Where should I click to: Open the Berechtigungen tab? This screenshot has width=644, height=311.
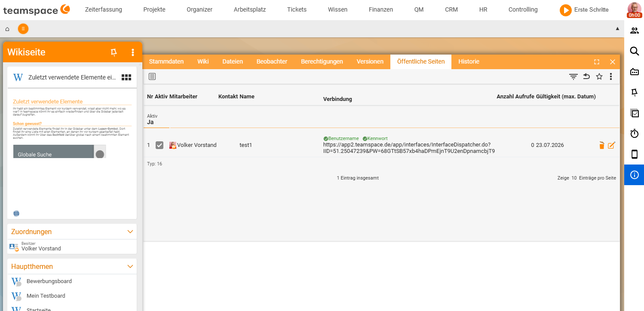[322, 61]
